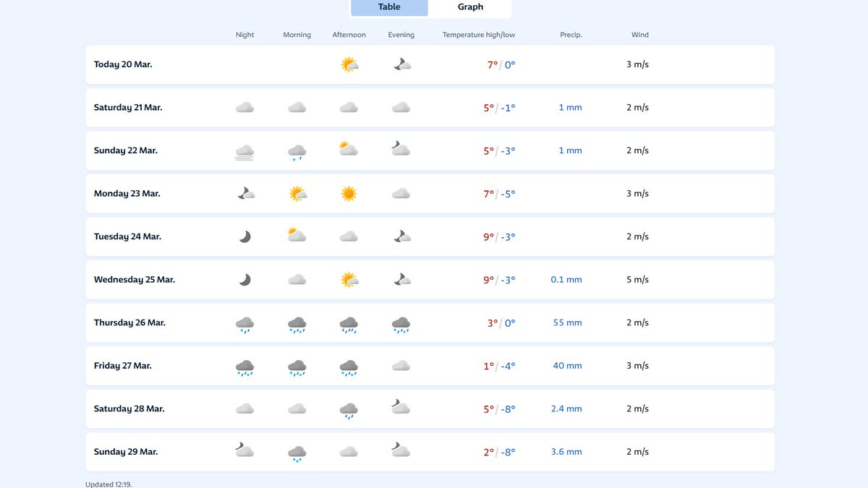Image resolution: width=868 pixels, height=488 pixels.
Task: Click the 0.1 mm precipitation value
Action: point(566,280)
